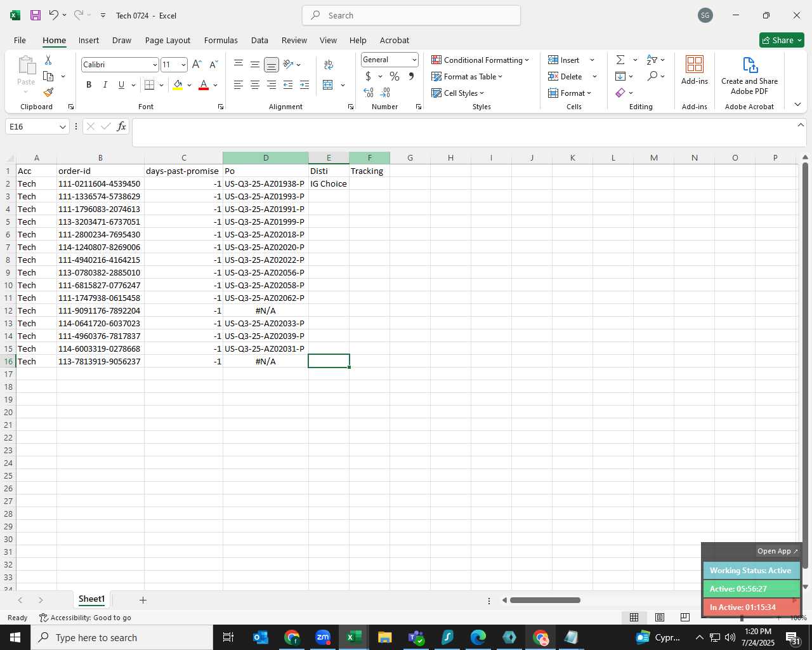Switch to the Data tab
Viewport: 812px width, 650px height.
click(x=259, y=40)
